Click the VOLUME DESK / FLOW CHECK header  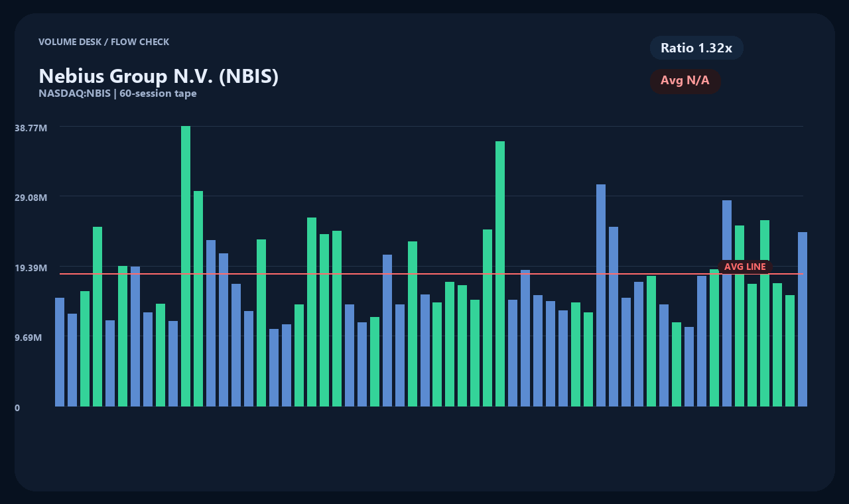tap(103, 42)
